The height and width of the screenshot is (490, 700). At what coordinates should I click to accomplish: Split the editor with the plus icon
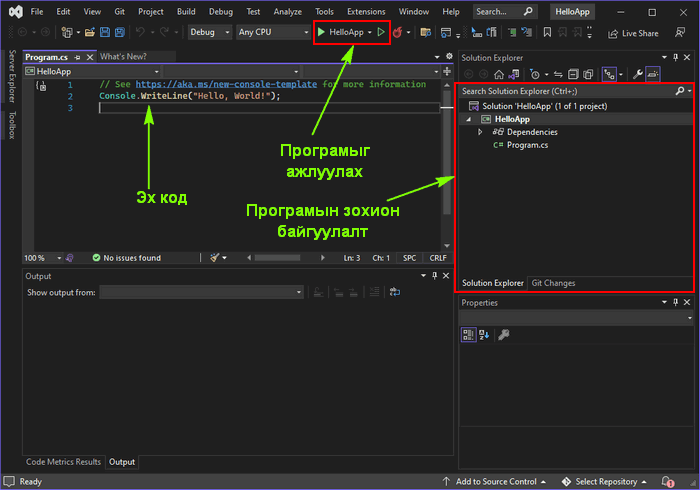(x=447, y=71)
